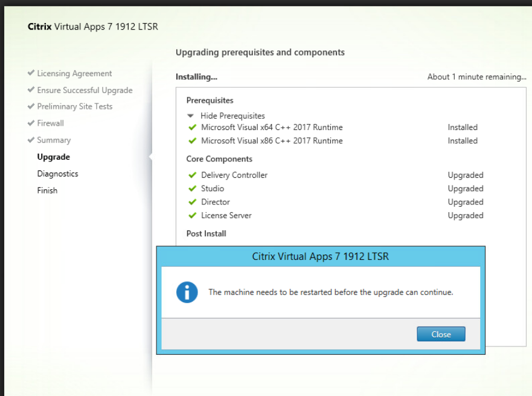532x396 pixels.
Task: Click 'Installed' status for x64 Runtime
Action: tap(463, 128)
